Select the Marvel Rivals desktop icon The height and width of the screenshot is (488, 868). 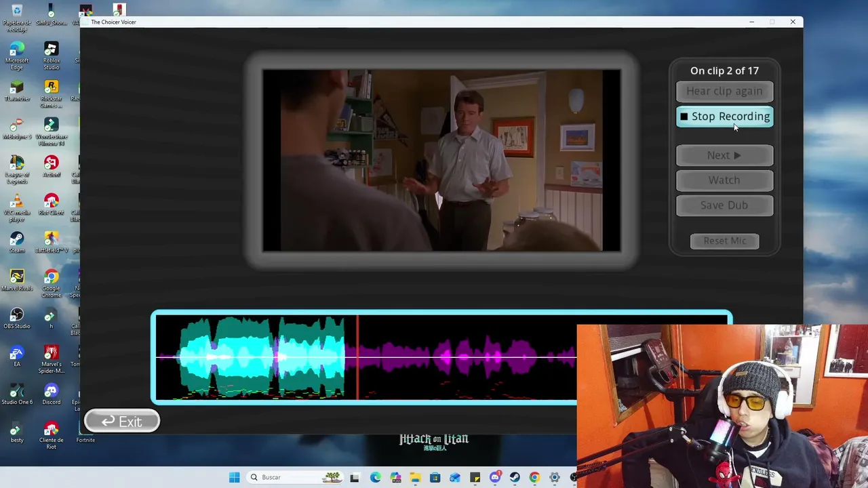tap(17, 281)
